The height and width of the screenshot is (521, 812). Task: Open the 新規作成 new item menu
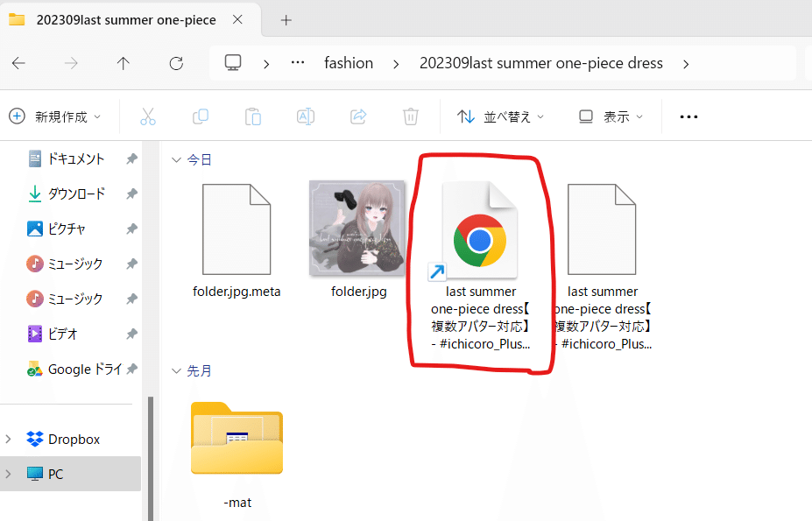(55, 116)
